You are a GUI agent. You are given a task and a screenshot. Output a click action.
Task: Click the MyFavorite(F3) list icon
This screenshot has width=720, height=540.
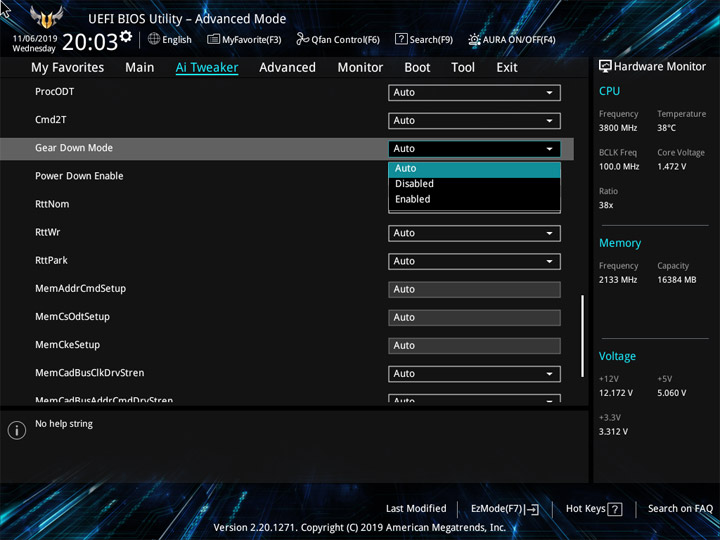click(x=213, y=39)
